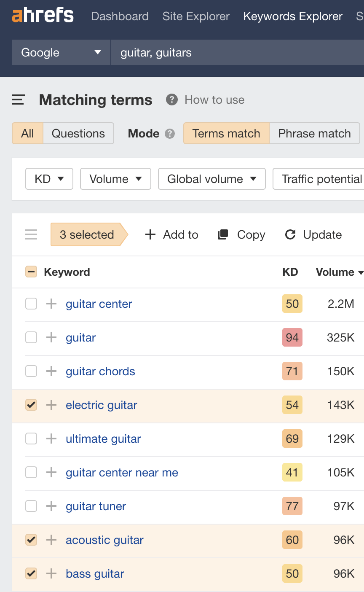Viewport: 364px width, 592px height.
Task: Click the 'guitar center near me' keyword link
Action: [x=122, y=472]
